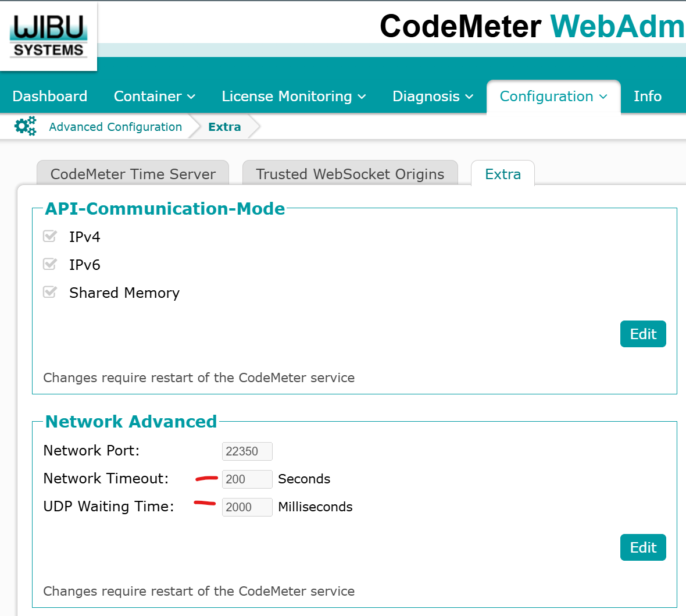686x616 pixels.
Task: Toggle the Shared Memory checkbox
Action: [x=50, y=293]
